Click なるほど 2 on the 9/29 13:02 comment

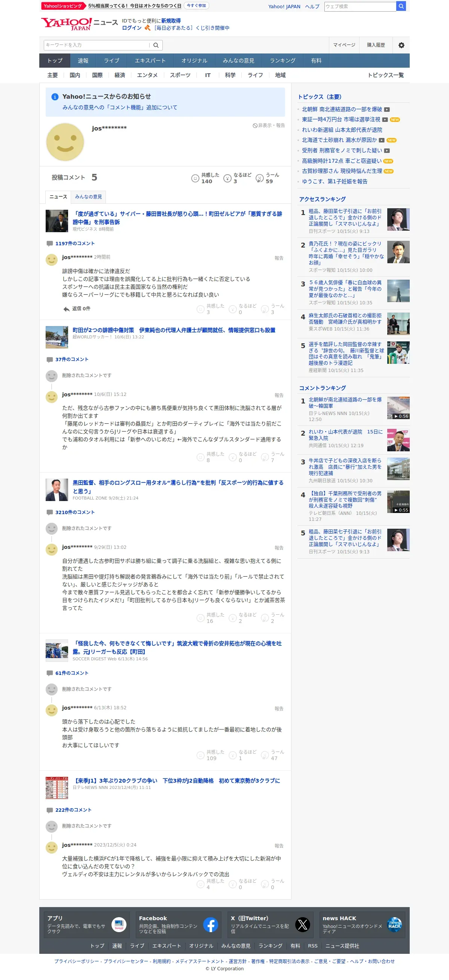click(x=242, y=618)
